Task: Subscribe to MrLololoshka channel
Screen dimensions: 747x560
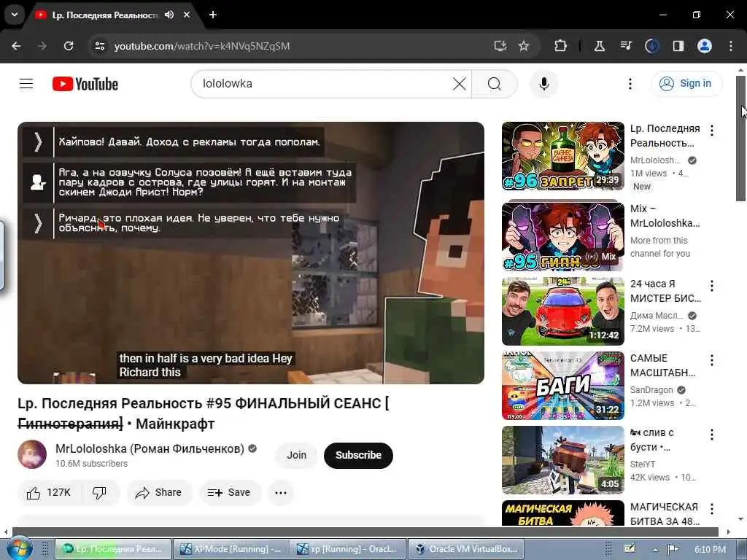Action: (358, 455)
